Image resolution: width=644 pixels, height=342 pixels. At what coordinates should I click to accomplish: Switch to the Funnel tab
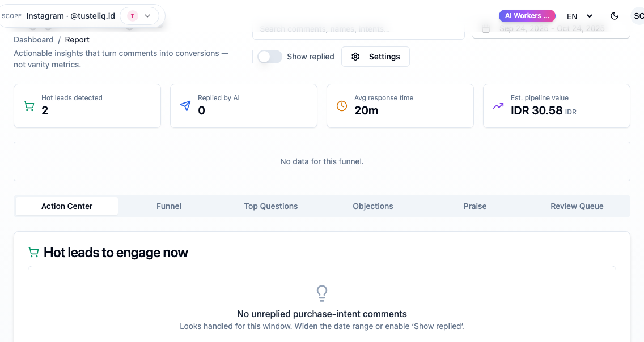(169, 206)
